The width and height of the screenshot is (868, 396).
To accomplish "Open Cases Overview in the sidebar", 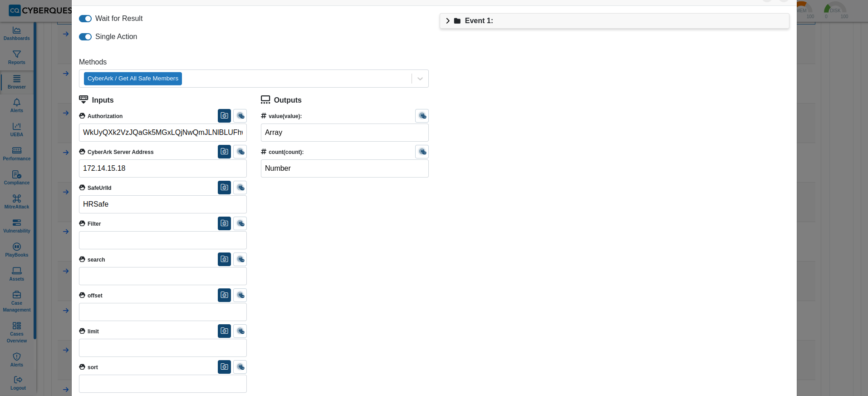I will pyautogui.click(x=17, y=332).
